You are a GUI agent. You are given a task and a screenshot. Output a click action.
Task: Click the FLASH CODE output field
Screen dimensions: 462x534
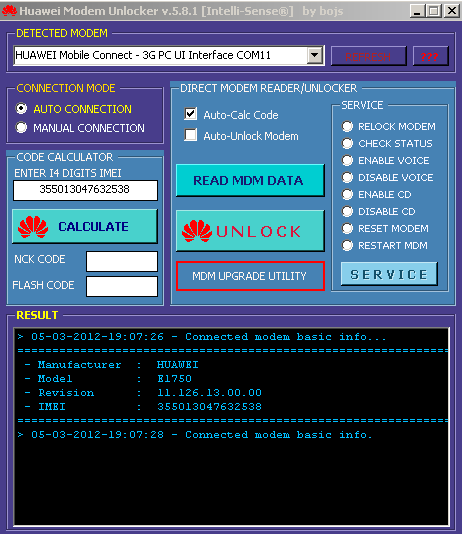pyautogui.click(x=122, y=286)
